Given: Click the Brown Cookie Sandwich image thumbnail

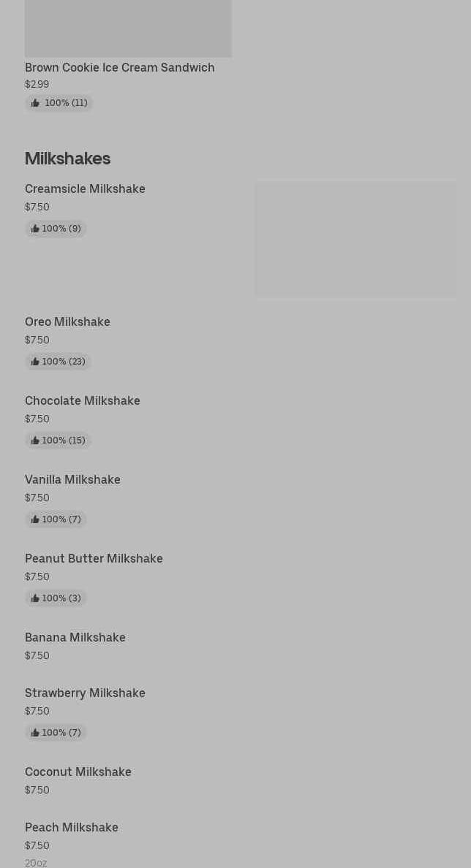Looking at the screenshot, I should [x=128, y=28].
